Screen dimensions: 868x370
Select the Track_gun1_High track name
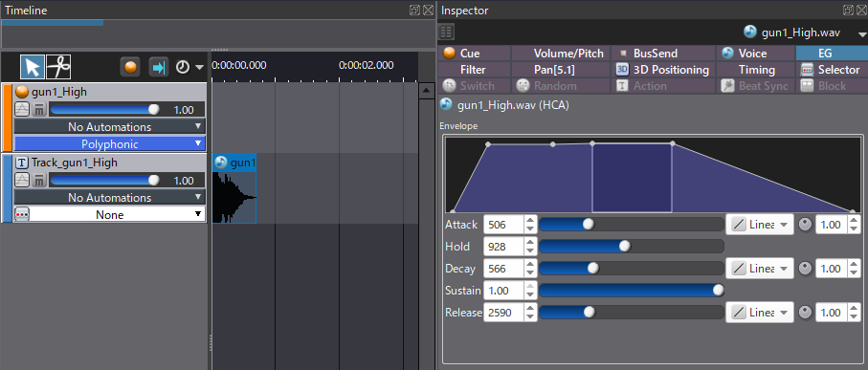[75, 163]
